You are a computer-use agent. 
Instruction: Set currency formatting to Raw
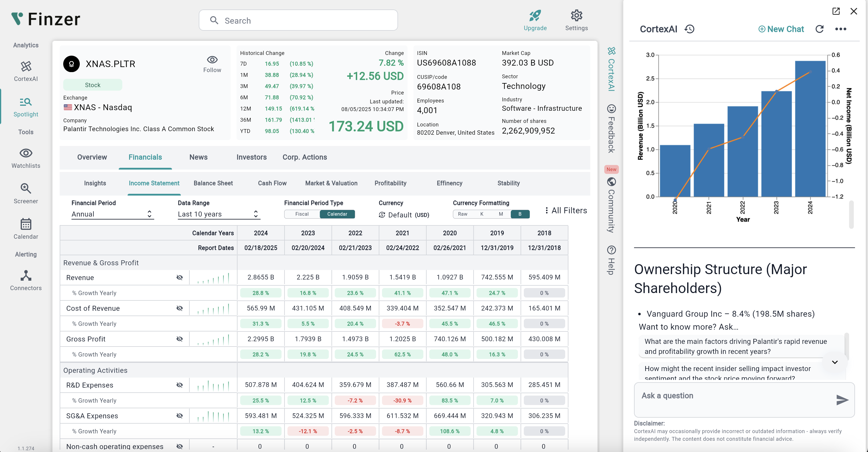pyautogui.click(x=463, y=214)
